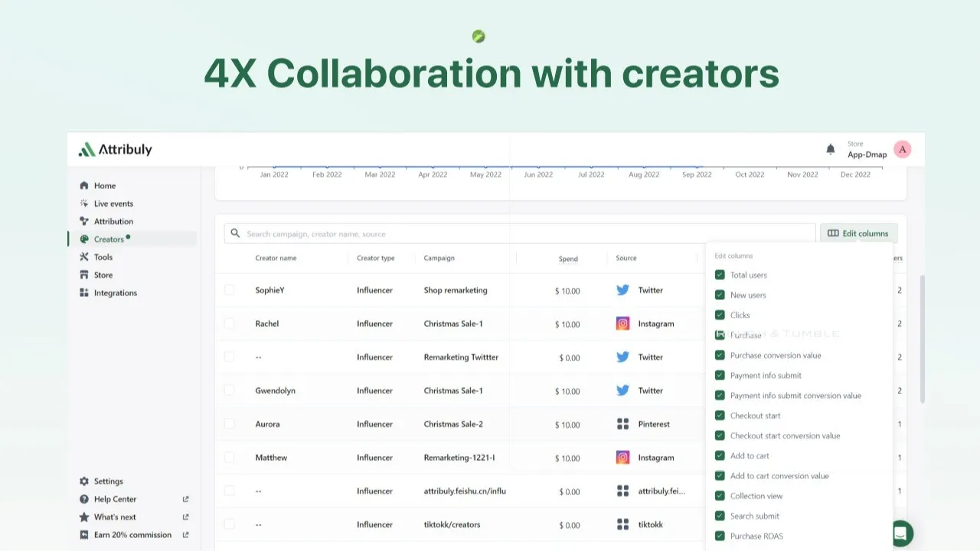Select the Rachel row checkbox
This screenshot has width=980, height=551.
(229, 324)
